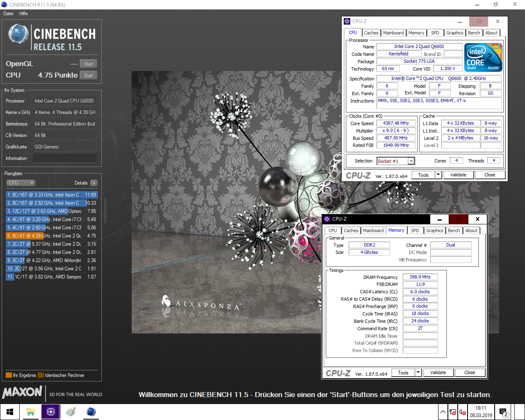Screen dimensions: 525x420
Task: Click Validate in top CPU-Z window
Action: click(458, 175)
